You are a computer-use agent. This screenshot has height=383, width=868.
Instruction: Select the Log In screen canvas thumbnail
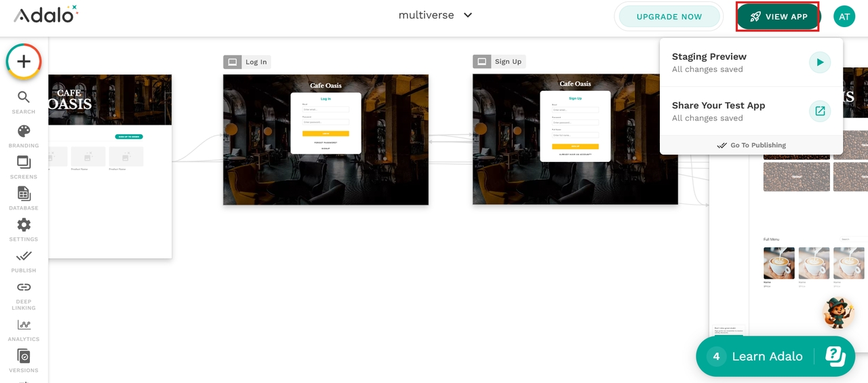click(x=325, y=140)
